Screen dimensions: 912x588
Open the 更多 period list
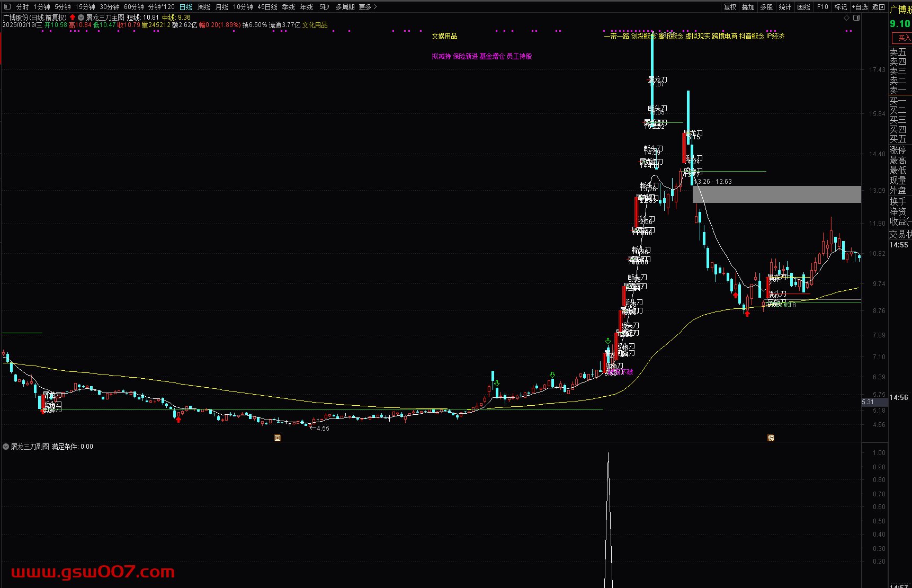368,7
